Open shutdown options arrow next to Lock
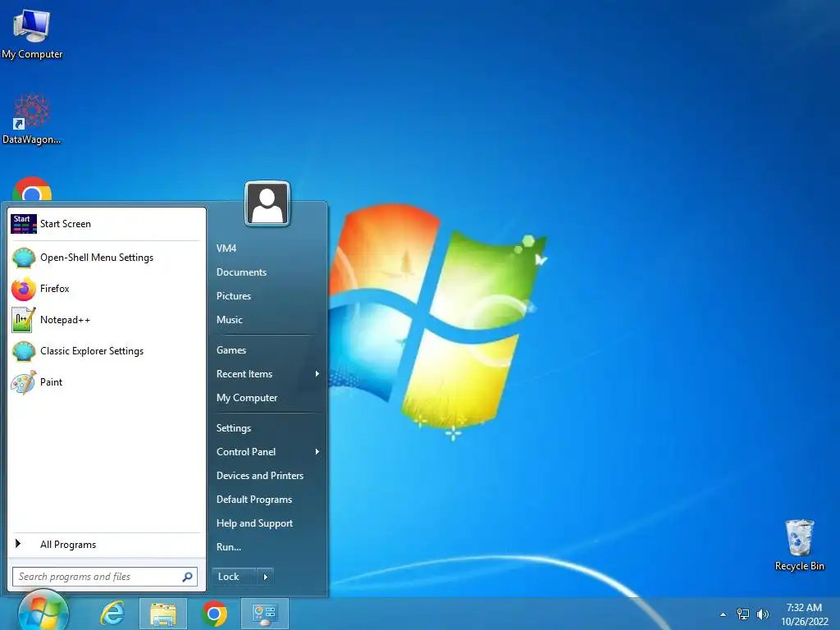The height and width of the screenshot is (630, 840). click(x=265, y=577)
